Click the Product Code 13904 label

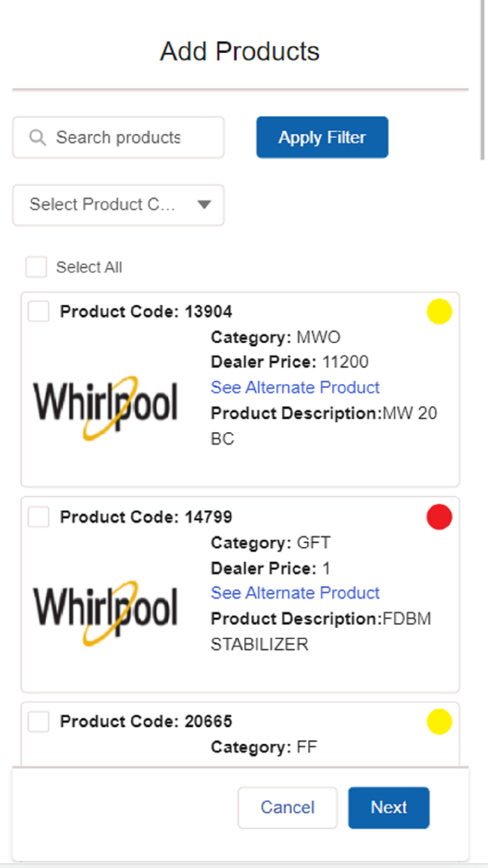(146, 311)
